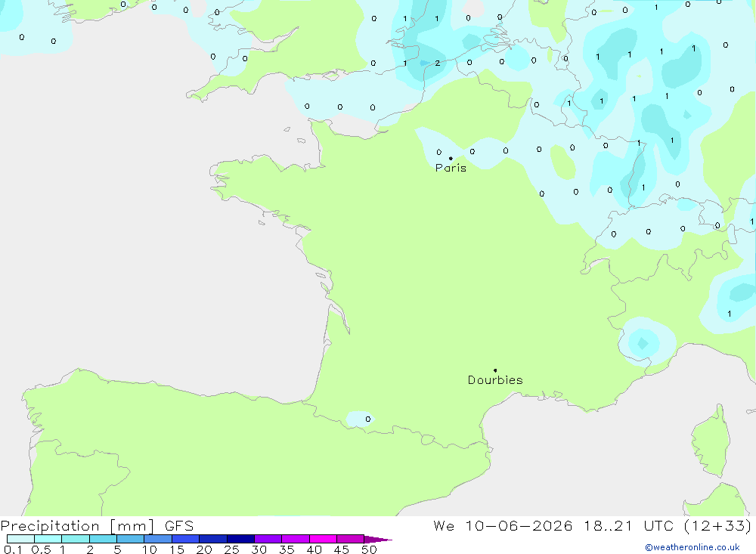Select the black dot marking Dourbies
The width and height of the screenshot is (756, 554).
pyautogui.click(x=495, y=370)
